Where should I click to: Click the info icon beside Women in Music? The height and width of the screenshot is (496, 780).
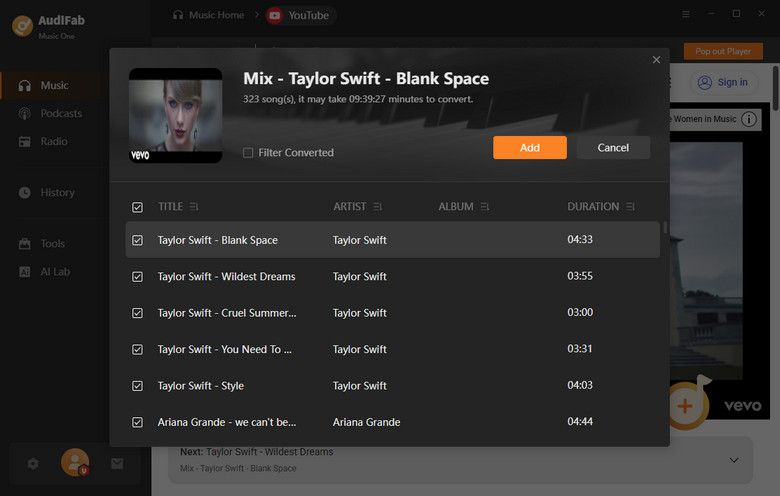point(749,119)
